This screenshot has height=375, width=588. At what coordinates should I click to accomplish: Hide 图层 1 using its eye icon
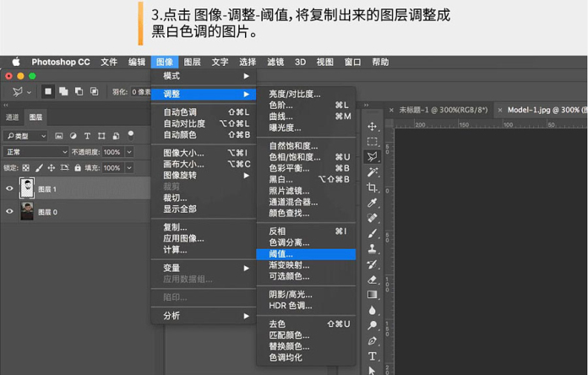tap(10, 189)
